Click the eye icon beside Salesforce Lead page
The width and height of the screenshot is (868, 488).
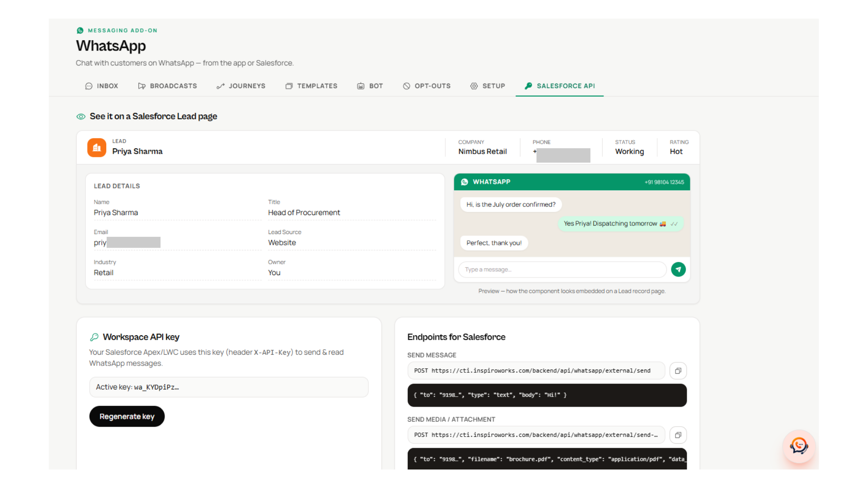pyautogui.click(x=81, y=117)
